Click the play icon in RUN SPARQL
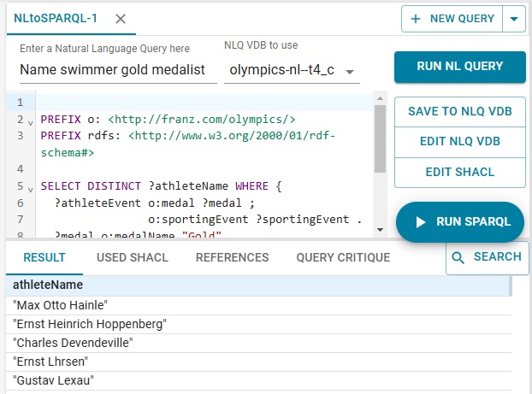 point(421,222)
